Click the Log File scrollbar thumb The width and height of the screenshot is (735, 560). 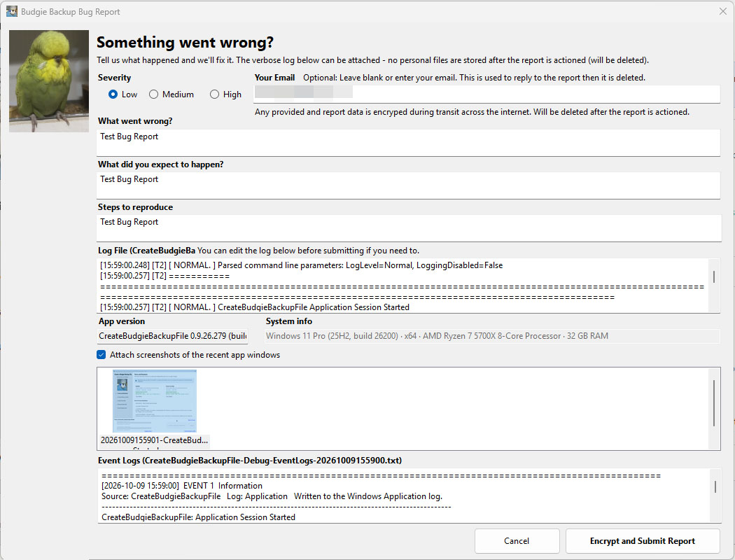(x=714, y=276)
